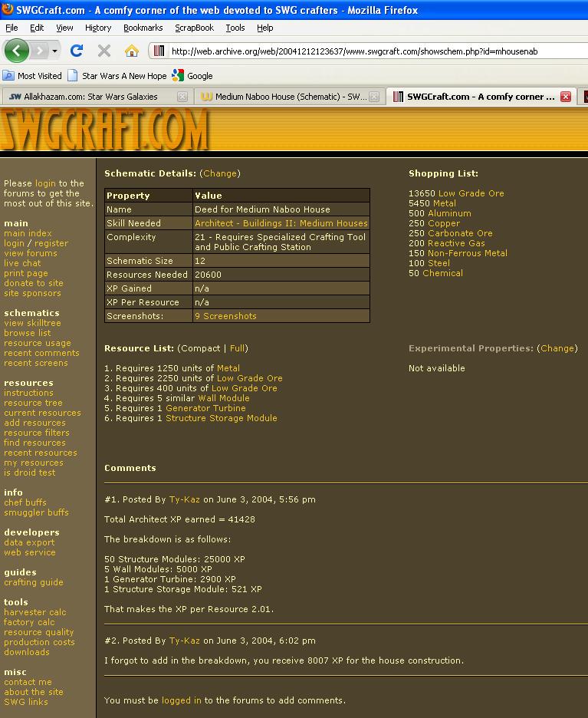This screenshot has height=718, width=588.
Task: Switch to the Medium Naboo House tab
Action: coord(284,97)
